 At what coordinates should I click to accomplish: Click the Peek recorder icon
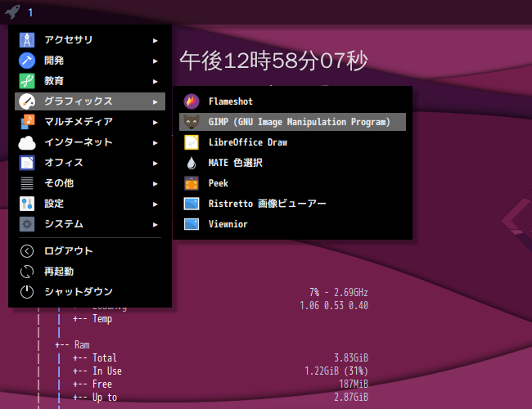point(192,183)
